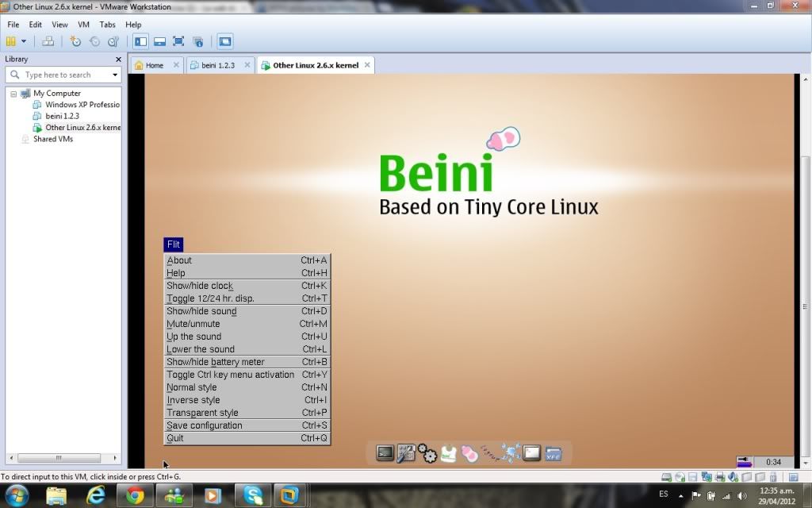812x508 pixels.
Task: Click the sound card device status icon
Action: pos(733,477)
